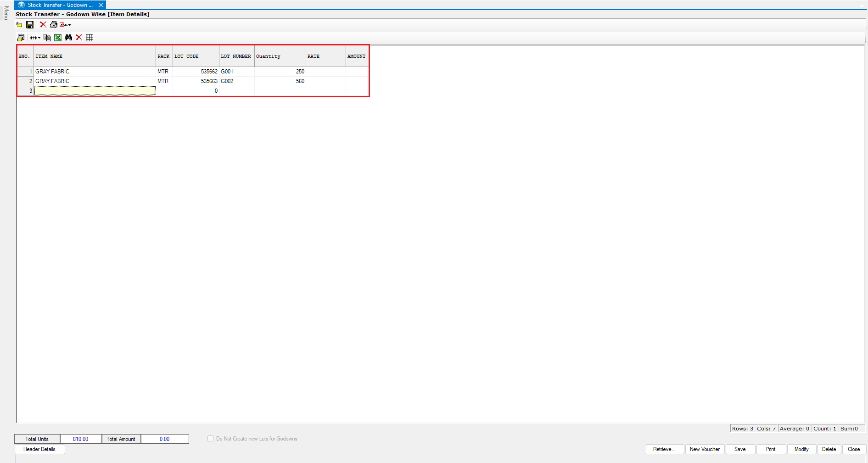Click the Header Details button
This screenshot has width=868, height=463.
pos(39,449)
